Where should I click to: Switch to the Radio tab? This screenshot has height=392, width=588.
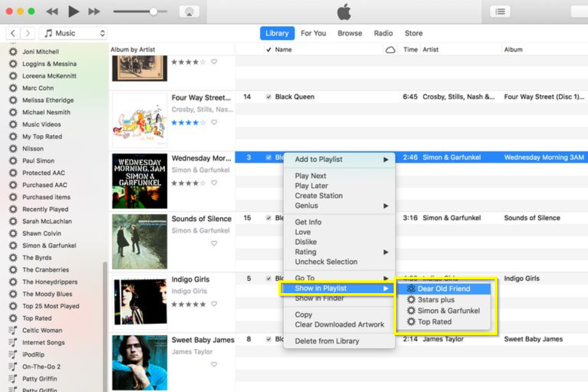pyautogui.click(x=383, y=33)
